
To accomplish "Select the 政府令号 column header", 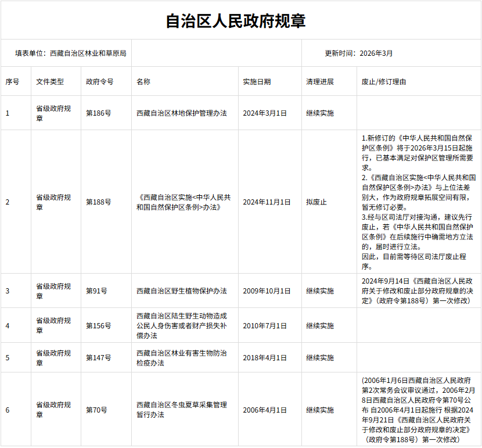I will click(100, 82).
